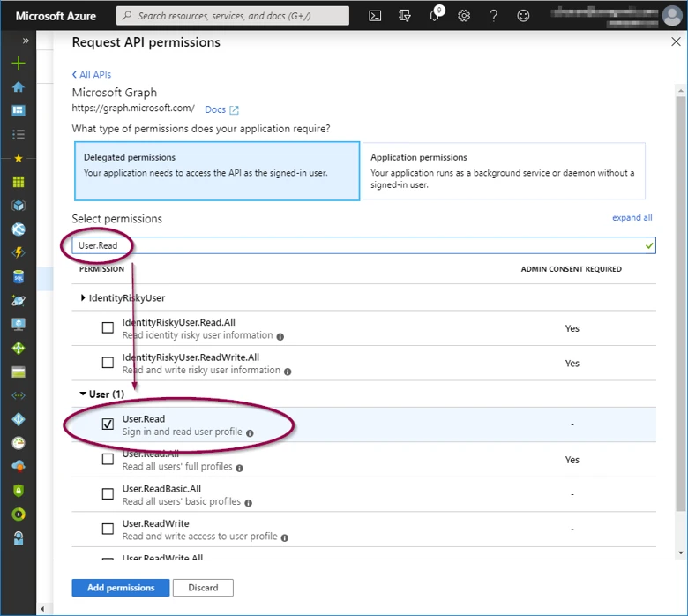Click info icon for Read identity risky user information

(280, 337)
